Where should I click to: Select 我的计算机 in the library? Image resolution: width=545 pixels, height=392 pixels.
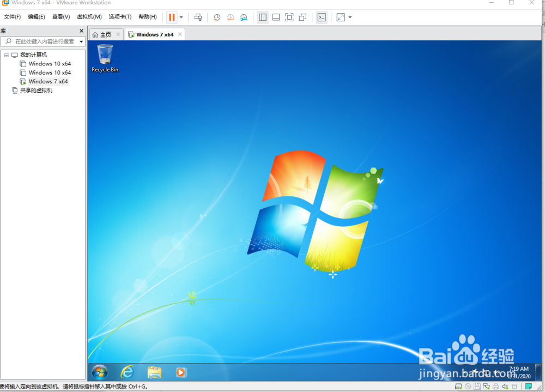coord(33,55)
